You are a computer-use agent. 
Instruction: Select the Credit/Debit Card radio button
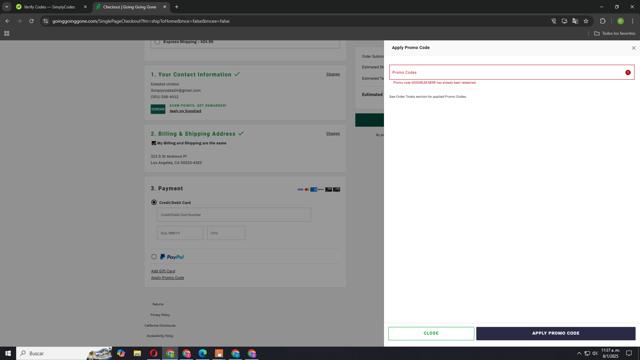(x=154, y=202)
